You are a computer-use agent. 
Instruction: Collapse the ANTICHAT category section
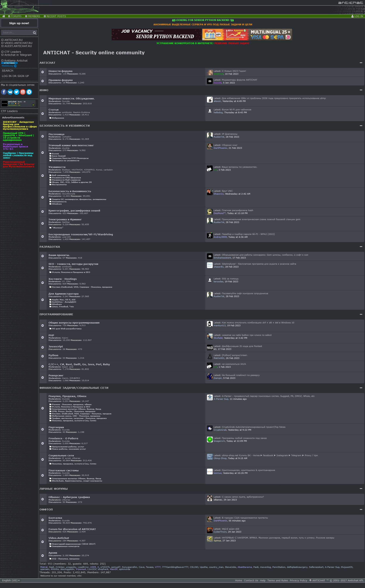point(361,63)
